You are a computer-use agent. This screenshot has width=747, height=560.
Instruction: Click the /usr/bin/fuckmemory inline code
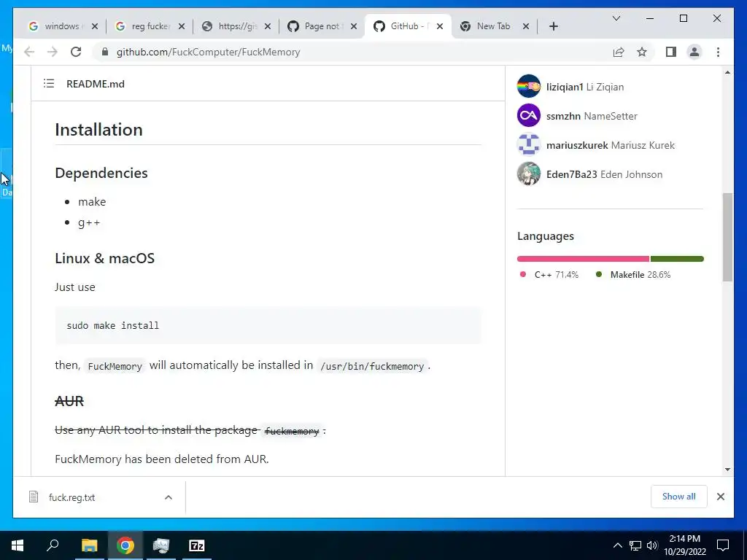point(372,366)
